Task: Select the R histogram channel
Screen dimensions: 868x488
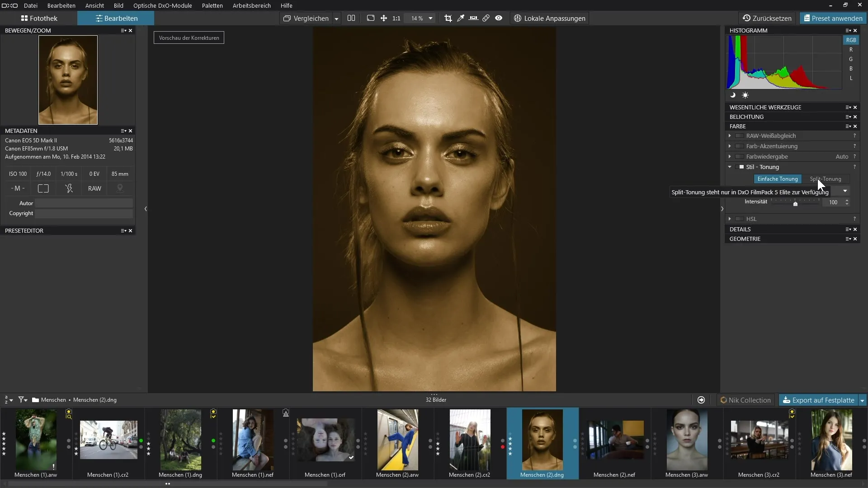Action: [x=851, y=50]
